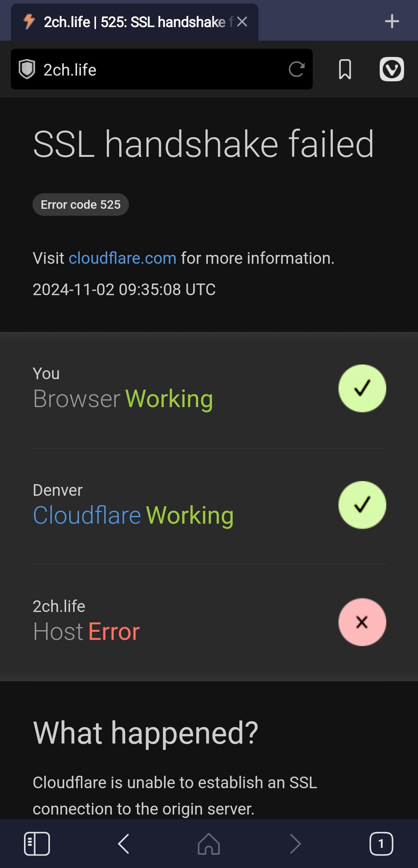Tap the shield tracker-blocker icon
Screen dimensions: 418x868
[x=27, y=69]
